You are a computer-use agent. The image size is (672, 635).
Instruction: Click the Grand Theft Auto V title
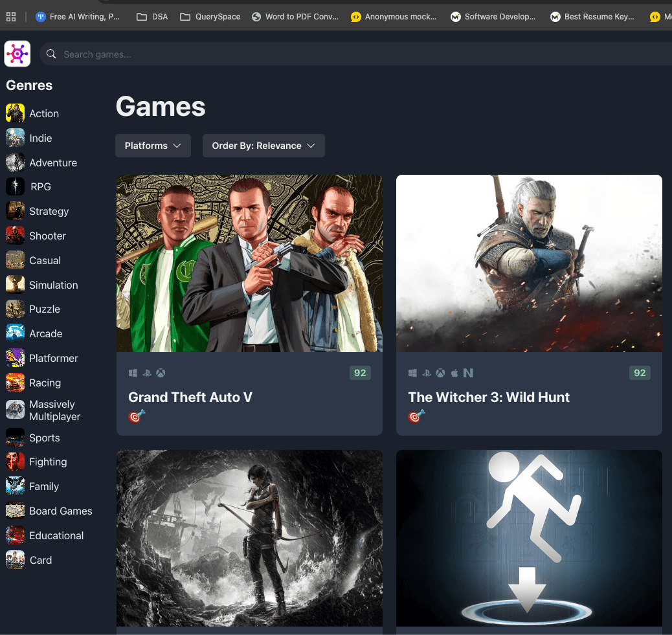(x=190, y=397)
